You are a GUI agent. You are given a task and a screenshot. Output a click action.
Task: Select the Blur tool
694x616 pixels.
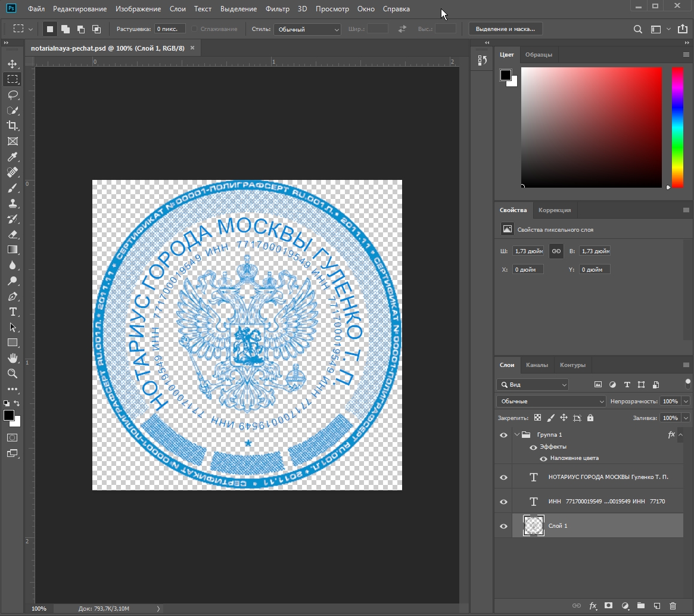tap(13, 265)
